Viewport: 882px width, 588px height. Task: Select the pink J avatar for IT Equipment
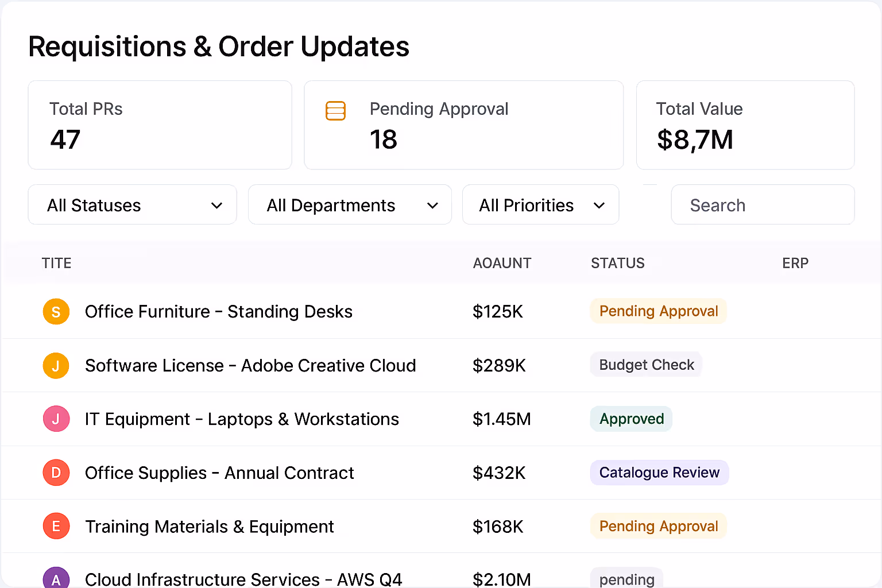[56, 419]
